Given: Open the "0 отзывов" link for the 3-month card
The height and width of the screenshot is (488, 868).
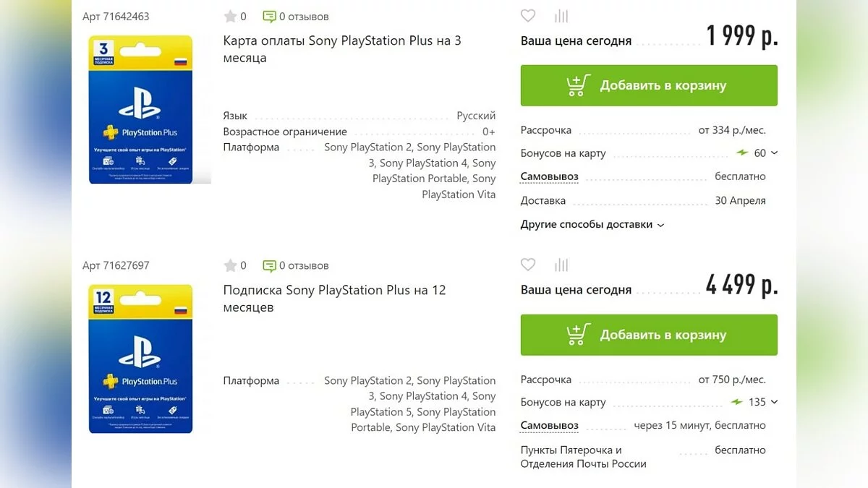Looking at the screenshot, I should [x=304, y=17].
